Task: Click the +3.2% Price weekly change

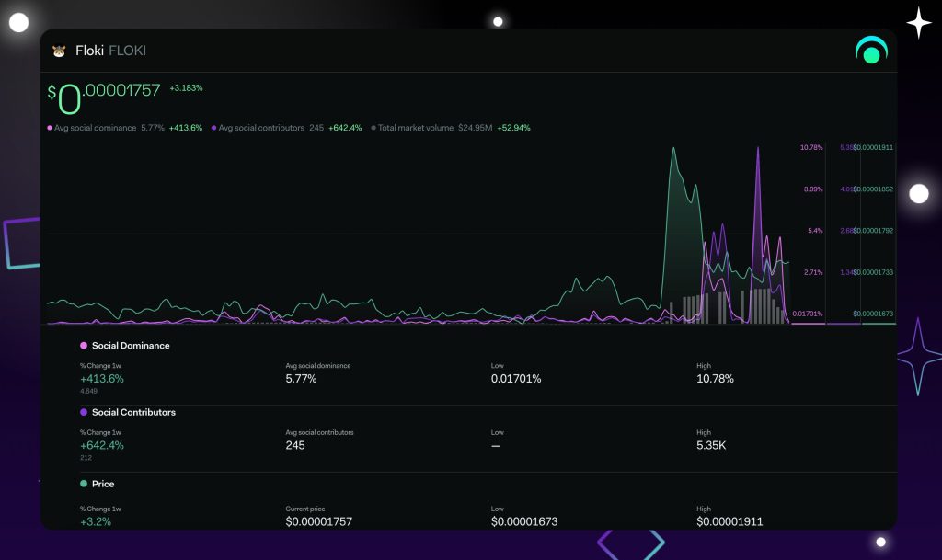Action: 96,521
